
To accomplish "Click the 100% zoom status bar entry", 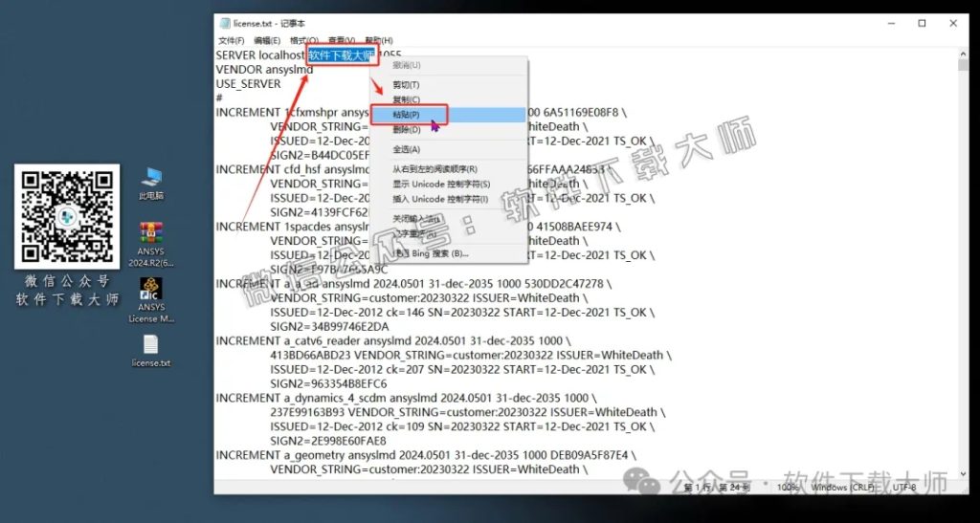I will [x=788, y=488].
